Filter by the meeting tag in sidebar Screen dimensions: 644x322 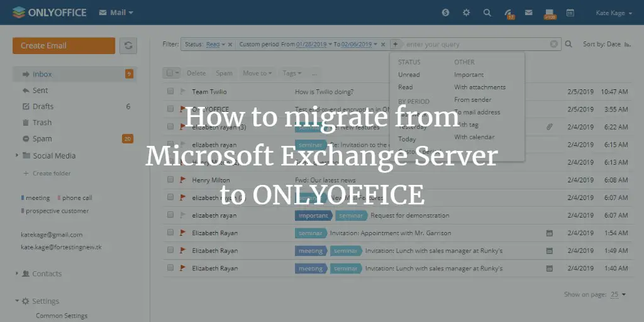[x=36, y=198]
